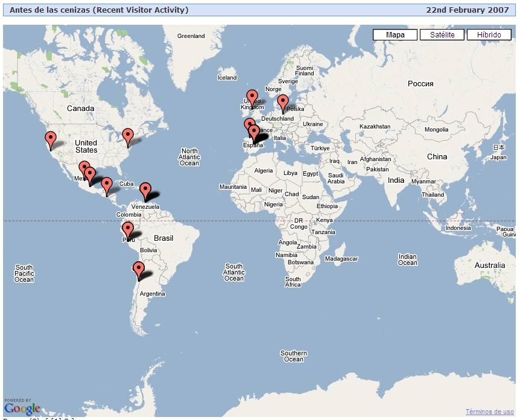
Task: Click the marker pinned on Polska
Action: [x=282, y=102]
